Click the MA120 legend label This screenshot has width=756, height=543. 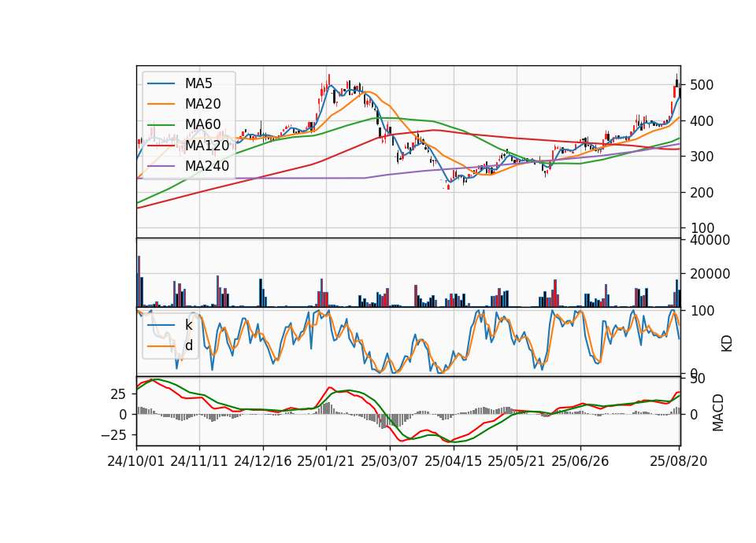pos(207,146)
